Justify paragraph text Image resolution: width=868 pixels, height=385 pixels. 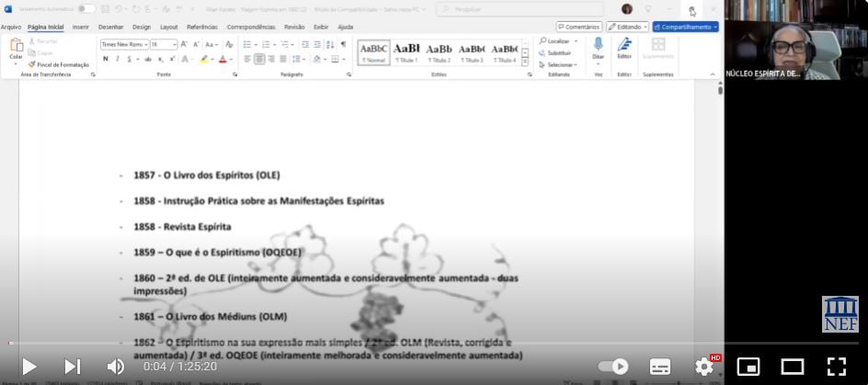(x=283, y=59)
